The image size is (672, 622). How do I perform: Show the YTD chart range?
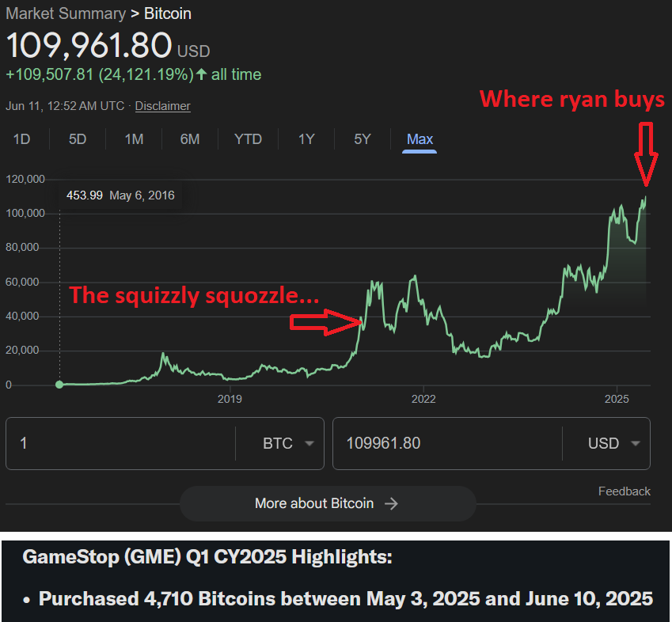[x=248, y=139]
